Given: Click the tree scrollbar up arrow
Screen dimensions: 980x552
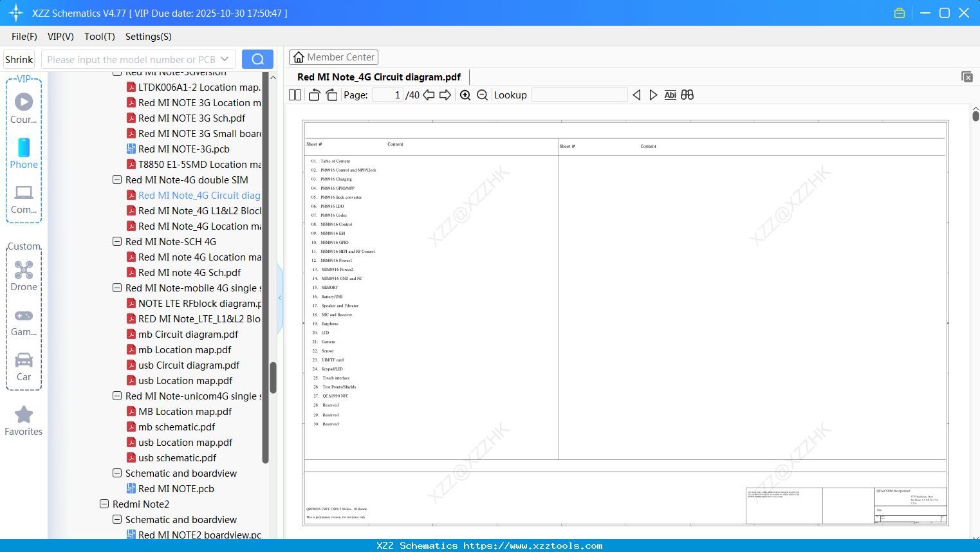Looking at the screenshot, I should click(273, 78).
